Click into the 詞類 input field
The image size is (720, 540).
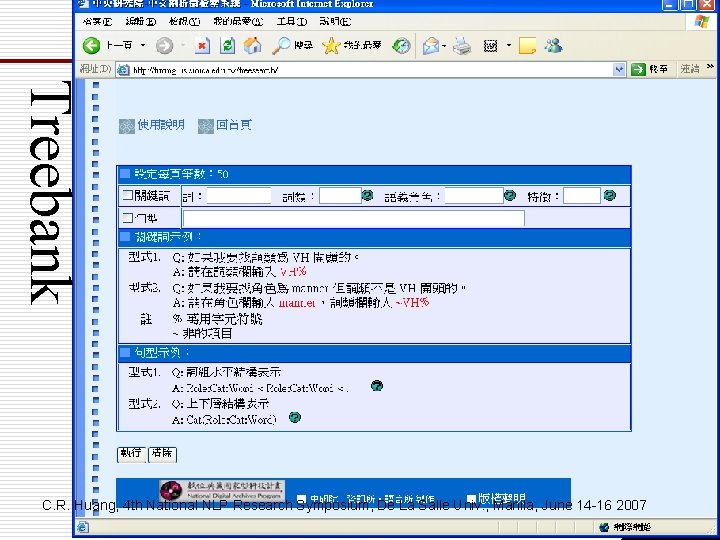[340, 196]
